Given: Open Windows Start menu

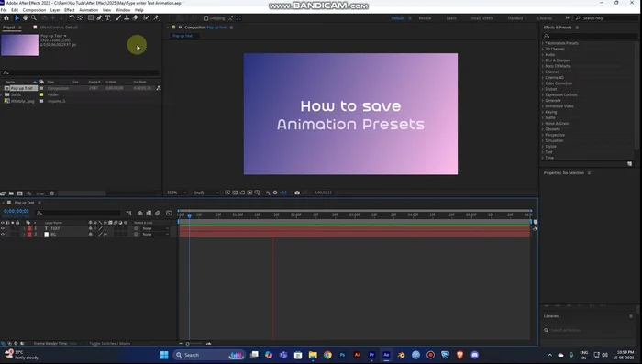Looking at the screenshot, I should point(164,355).
